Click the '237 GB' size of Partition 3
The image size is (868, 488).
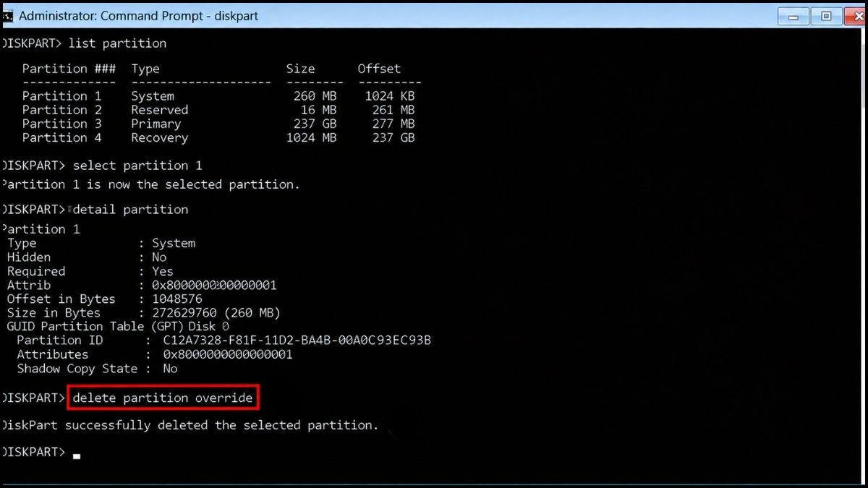coord(315,124)
